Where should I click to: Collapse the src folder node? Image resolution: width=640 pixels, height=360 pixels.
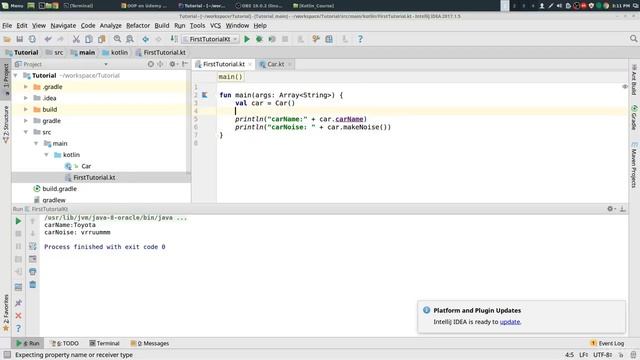[x=26, y=132]
